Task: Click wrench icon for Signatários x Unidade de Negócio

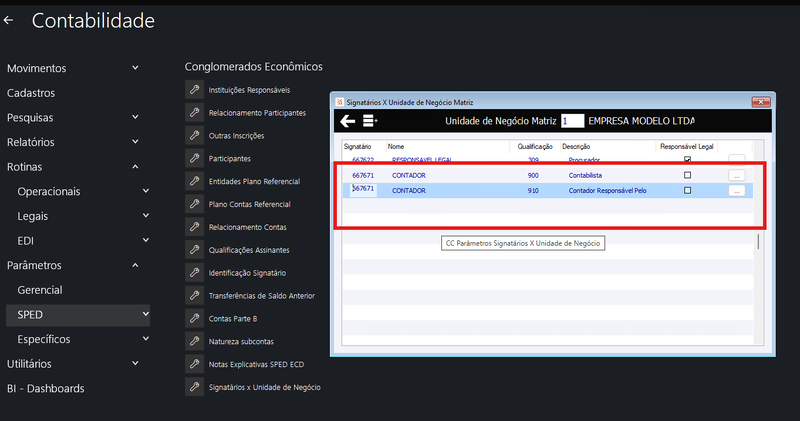Action: click(194, 387)
